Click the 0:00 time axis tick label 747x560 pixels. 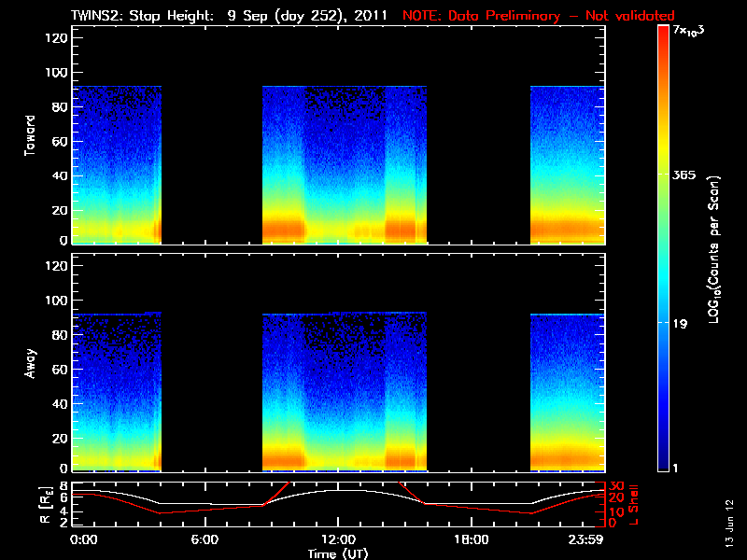pos(84,540)
